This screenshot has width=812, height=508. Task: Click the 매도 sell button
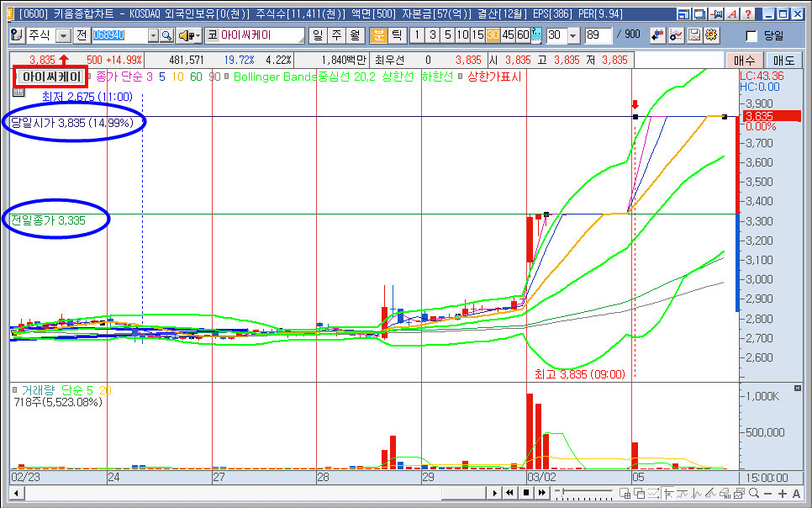coord(784,60)
